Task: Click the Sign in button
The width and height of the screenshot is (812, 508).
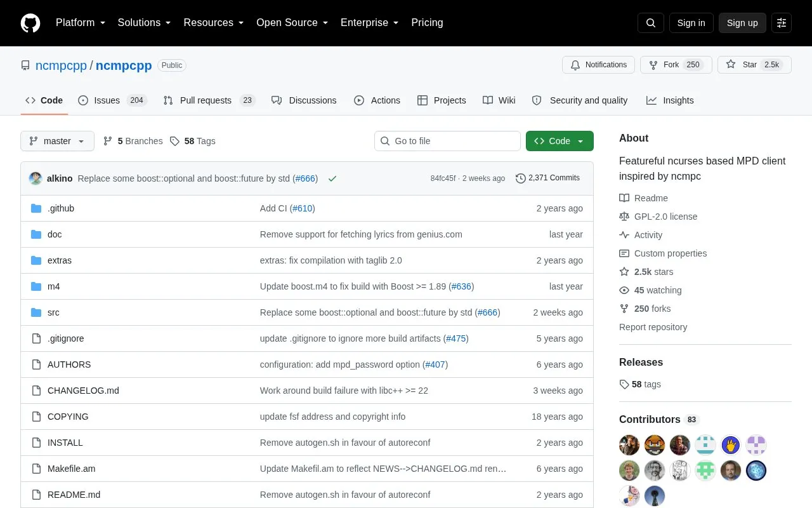Action: tap(691, 23)
